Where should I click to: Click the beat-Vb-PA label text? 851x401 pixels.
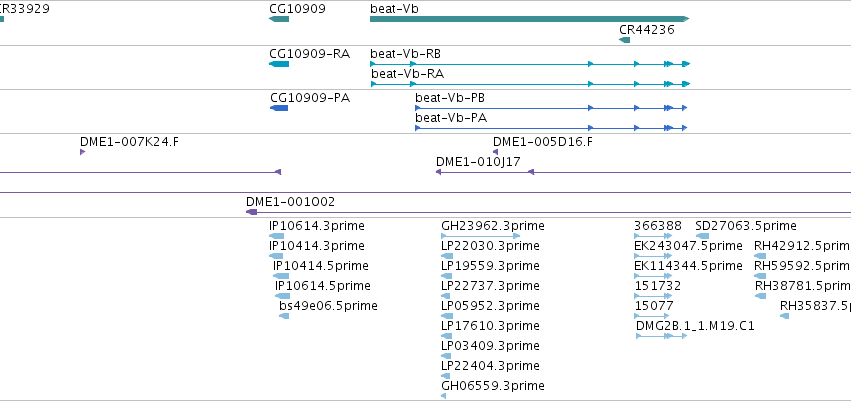450,118
